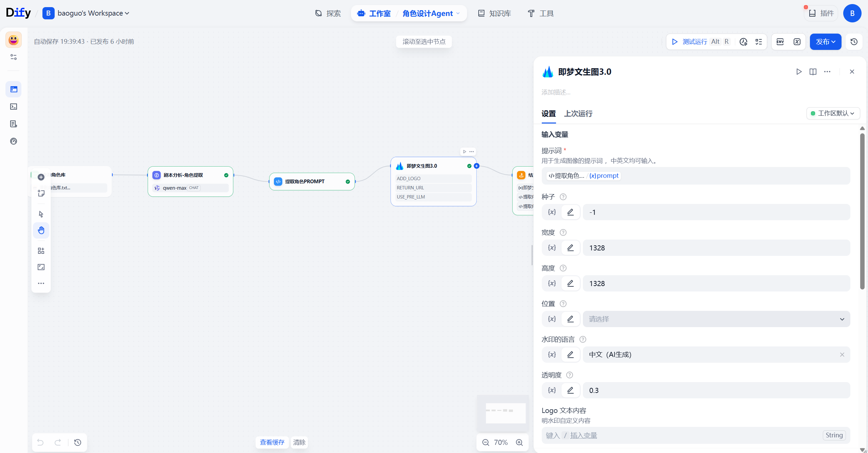Viewport: 868px width, 453px height.
Task: Open the 插件 plugins button
Action: [x=821, y=13]
